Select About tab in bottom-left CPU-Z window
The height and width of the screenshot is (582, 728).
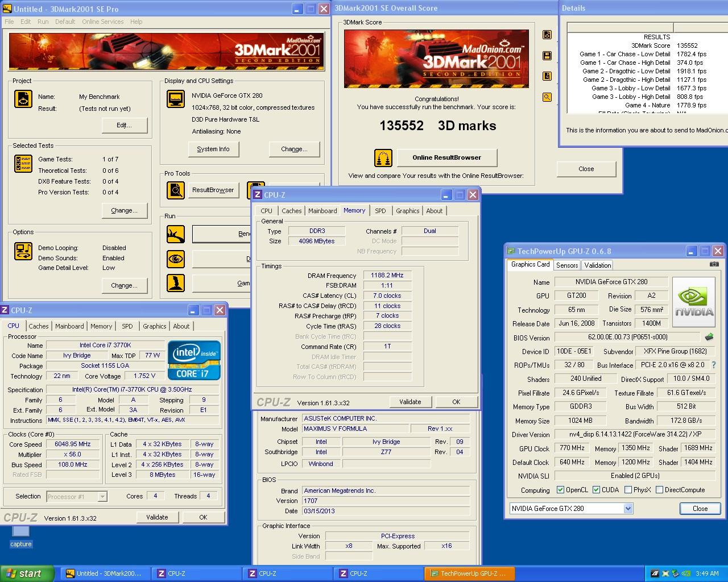tap(181, 326)
